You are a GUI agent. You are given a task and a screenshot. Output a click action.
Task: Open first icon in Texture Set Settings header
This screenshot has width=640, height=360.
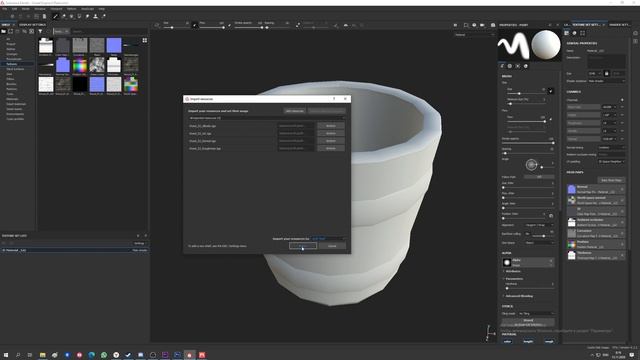(x=567, y=33)
